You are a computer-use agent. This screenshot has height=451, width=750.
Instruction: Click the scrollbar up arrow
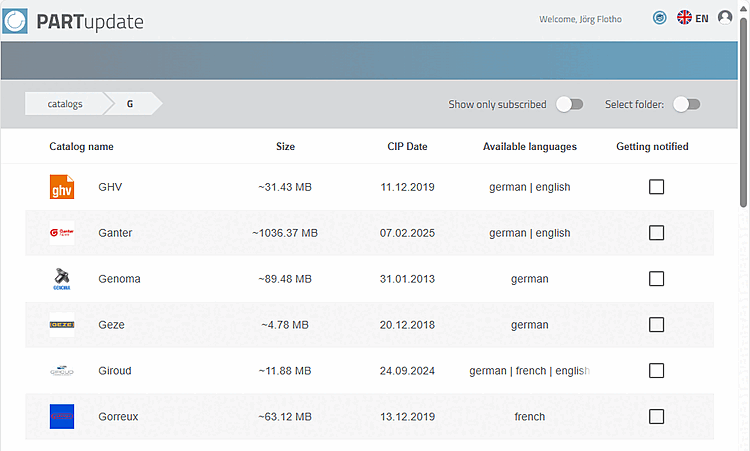[x=744, y=8]
